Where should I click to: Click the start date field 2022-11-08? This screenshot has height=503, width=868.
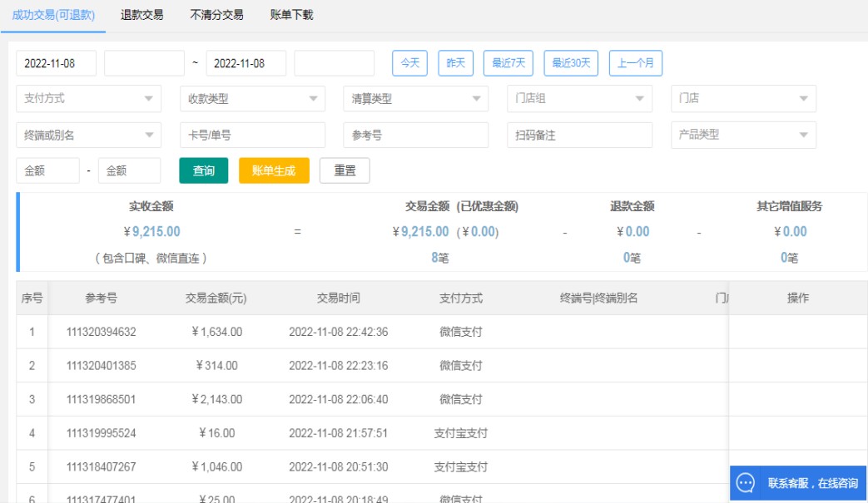56,63
